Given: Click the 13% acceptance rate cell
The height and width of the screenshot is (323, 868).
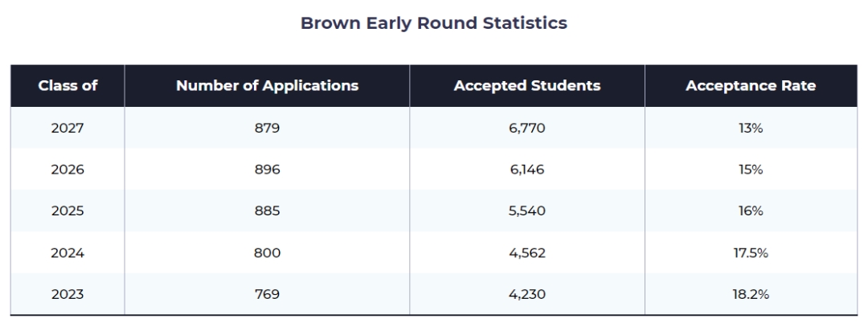Looking at the screenshot, I should coord(750,128).
